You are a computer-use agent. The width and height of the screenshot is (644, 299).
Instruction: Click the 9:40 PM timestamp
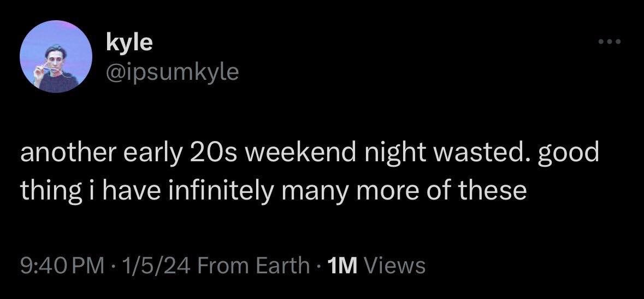point(62,266)
